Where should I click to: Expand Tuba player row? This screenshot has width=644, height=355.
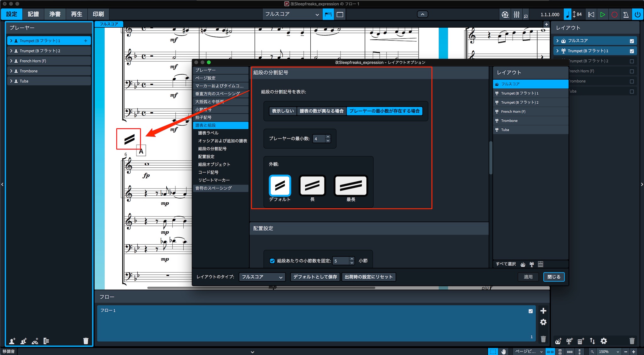tap(11, 81)
